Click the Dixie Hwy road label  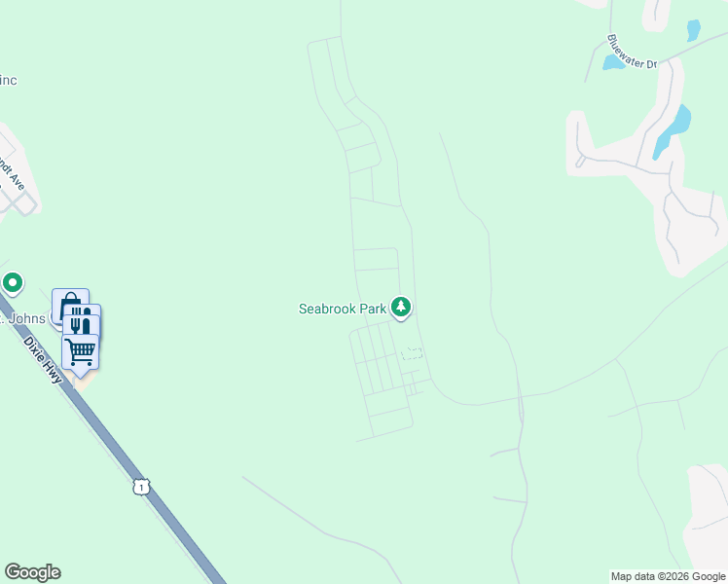pyautogui.click(x=42, y=360)
